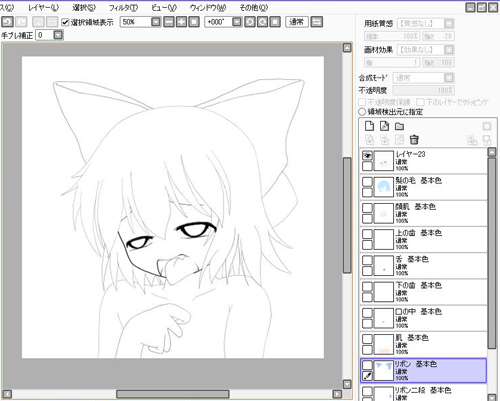Open ウィンドウ(W) menu
The height and width of the screenshot is (401, 500).
[208, 7]
